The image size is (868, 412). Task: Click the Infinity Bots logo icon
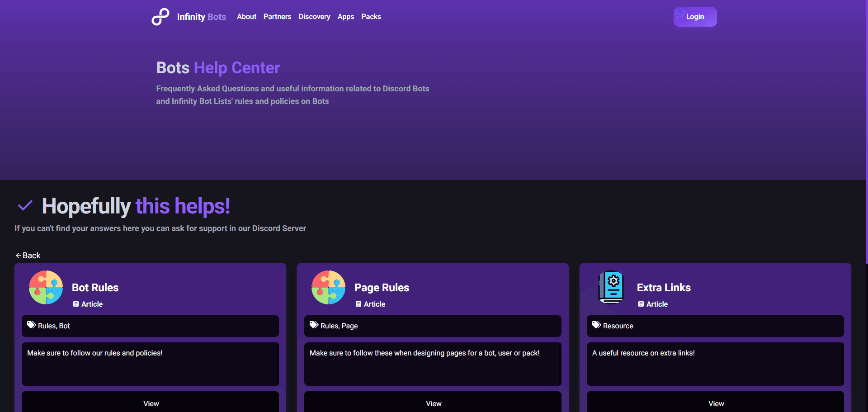tap(160, 17)
